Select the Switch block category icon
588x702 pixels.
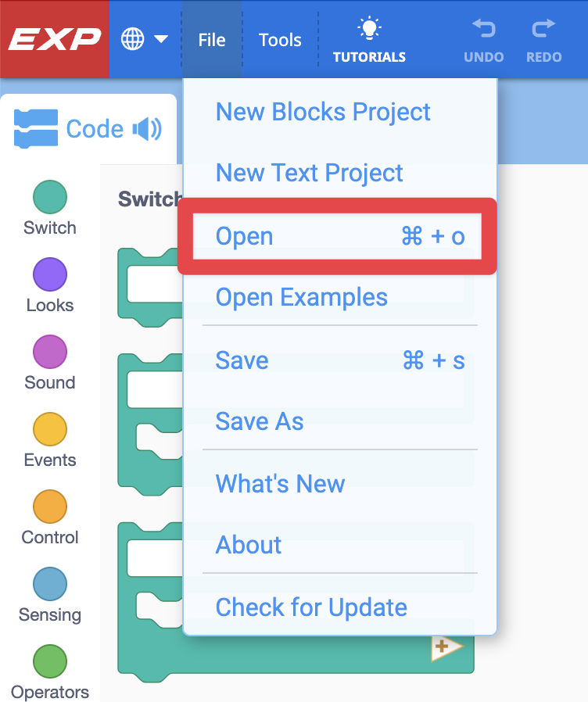point(49,197)
